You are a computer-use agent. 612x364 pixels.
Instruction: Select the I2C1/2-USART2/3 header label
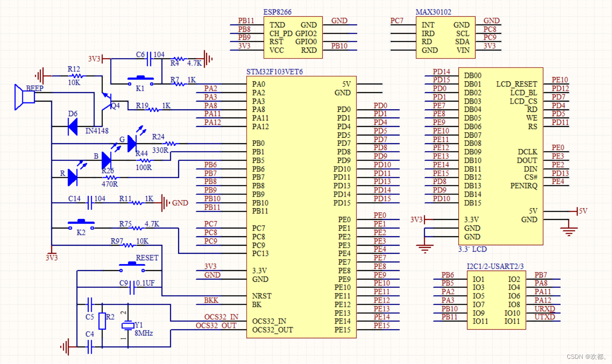click(x=495, y=266)
